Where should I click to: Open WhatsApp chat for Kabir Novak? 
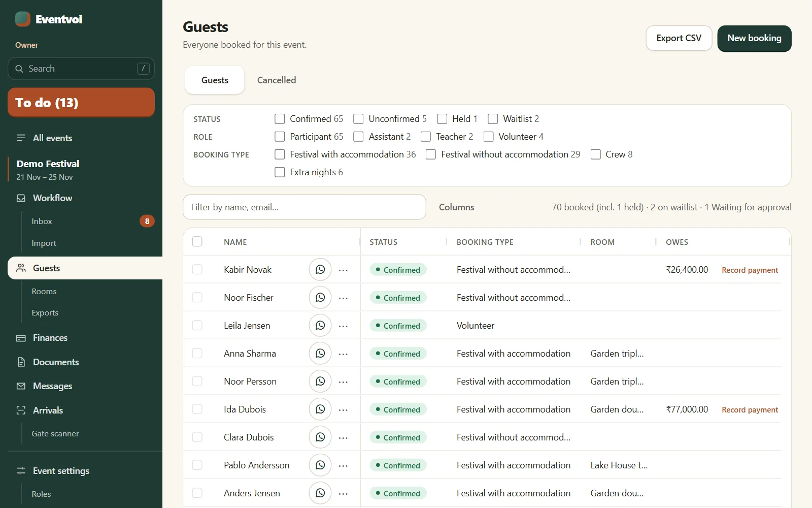coord(320,270)
